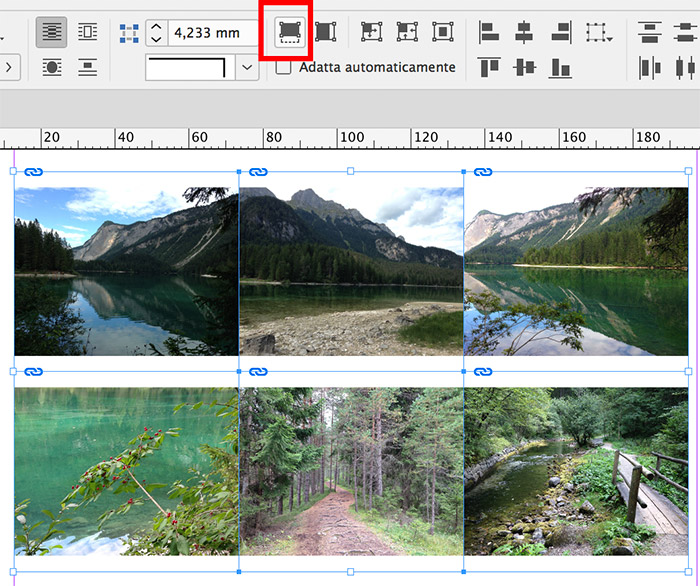Select the blue-sky lake reflection photo
The height and width of the screenshot is (586, 700).
point(126,271)
